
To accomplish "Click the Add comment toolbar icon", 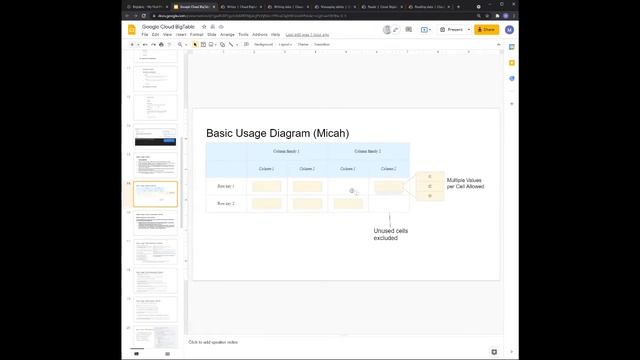I will [246, 44].
